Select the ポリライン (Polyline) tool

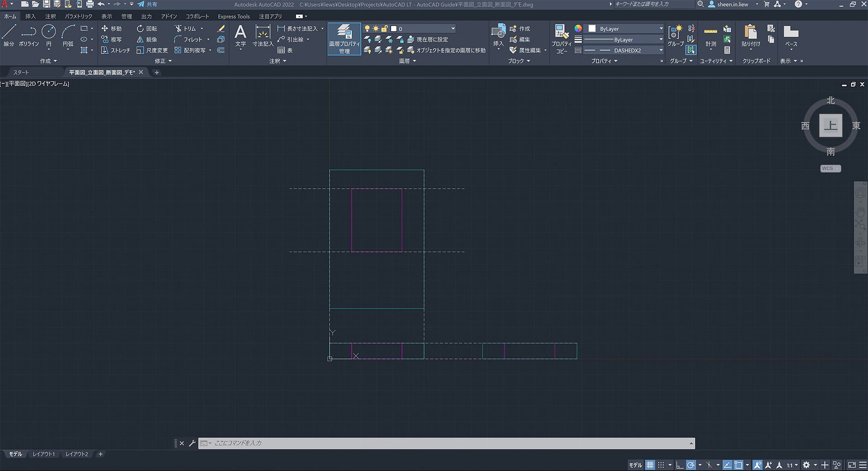click(x=29, y=36)
